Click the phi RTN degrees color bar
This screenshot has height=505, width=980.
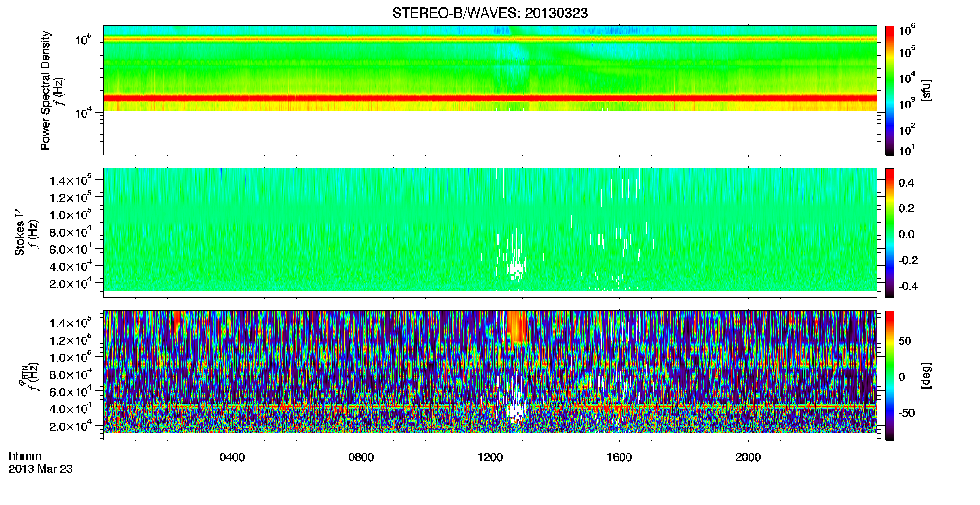[890, 375]
